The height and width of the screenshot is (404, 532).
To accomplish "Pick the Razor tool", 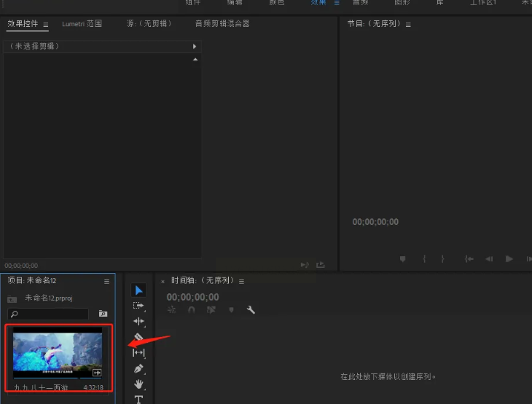I will (x=138, y=337).
